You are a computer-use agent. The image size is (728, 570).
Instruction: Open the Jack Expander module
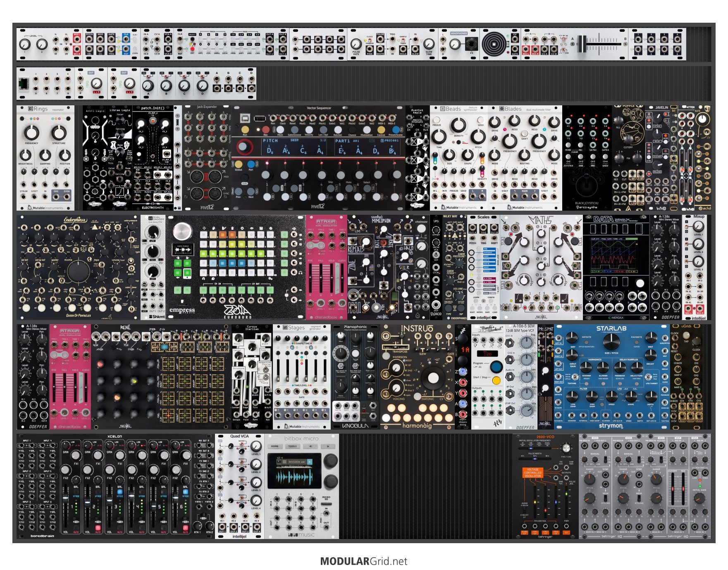207,158
